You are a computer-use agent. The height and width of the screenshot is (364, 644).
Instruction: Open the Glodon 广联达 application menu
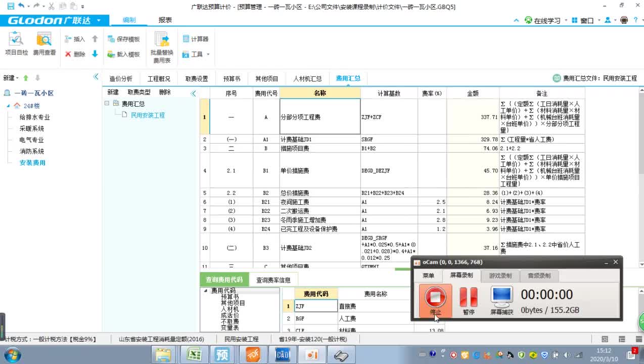(x=54, y=21)
